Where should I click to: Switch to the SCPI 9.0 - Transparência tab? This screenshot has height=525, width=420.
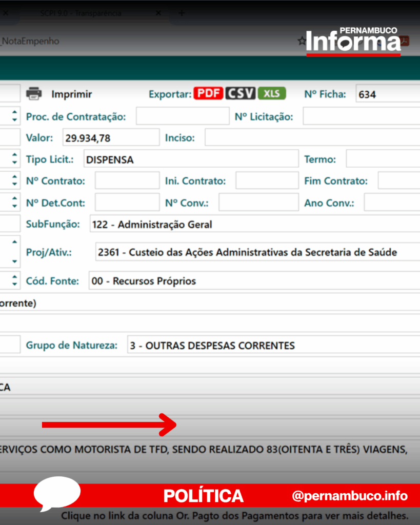[x=82, y=13]
